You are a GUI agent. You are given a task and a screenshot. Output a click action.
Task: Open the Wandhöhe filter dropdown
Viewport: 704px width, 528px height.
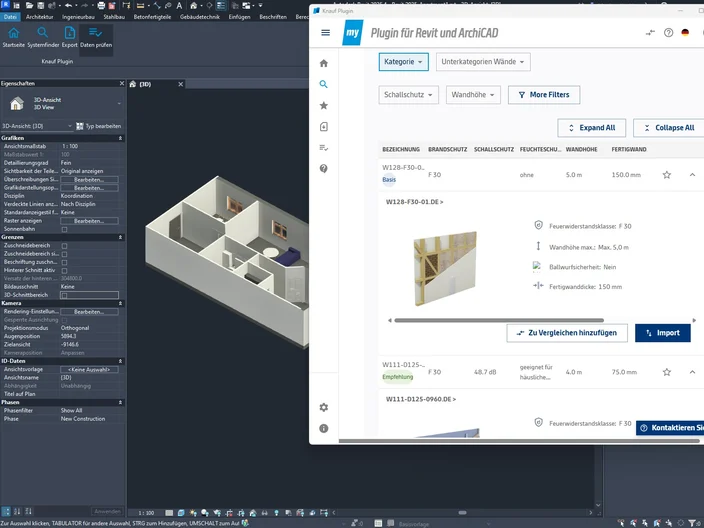coord(473,95)
